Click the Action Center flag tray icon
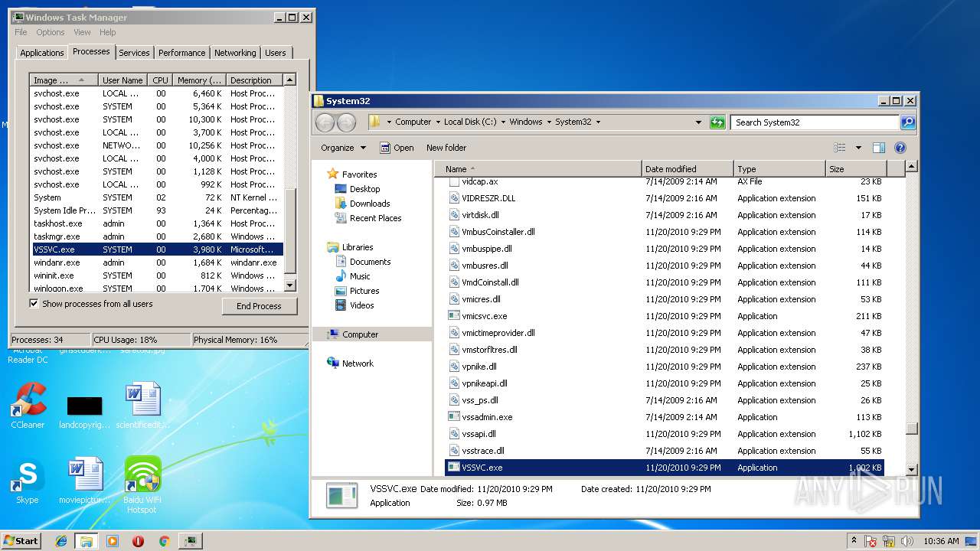 [871, 541]
